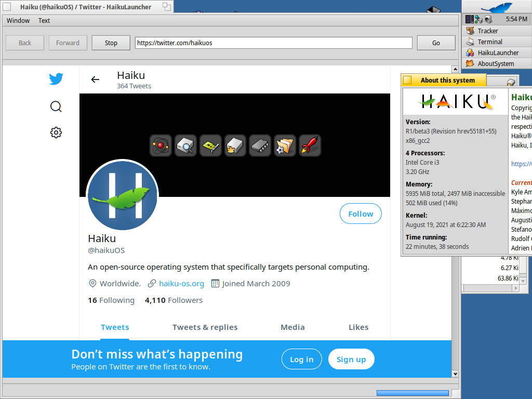Click the Forward button
This screenshot has height=399, width=532.
pyautogui.click(x=68, y=43)
